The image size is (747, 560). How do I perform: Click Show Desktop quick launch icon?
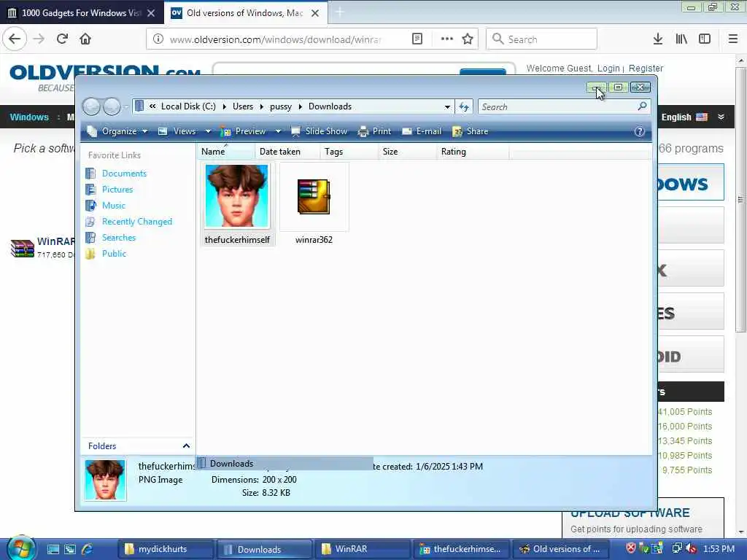[x=53, y=549]
